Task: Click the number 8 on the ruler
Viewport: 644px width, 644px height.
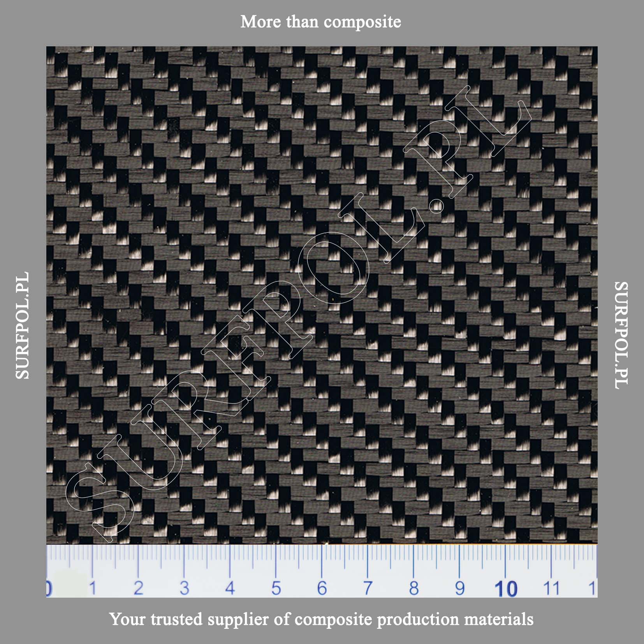Action: [413, 588]
